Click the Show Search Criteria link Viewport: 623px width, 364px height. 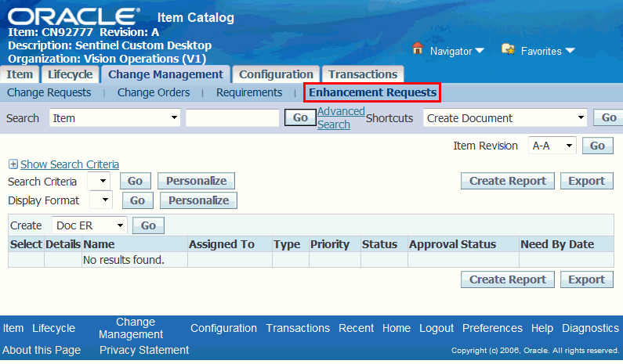point(70,164)
